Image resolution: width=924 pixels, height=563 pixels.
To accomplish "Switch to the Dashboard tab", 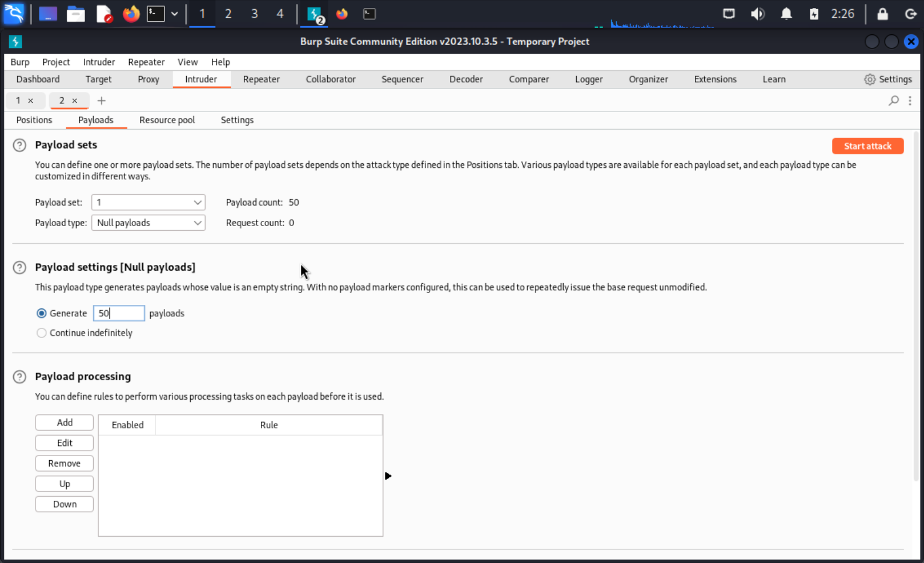I will (x=38, y=79).
